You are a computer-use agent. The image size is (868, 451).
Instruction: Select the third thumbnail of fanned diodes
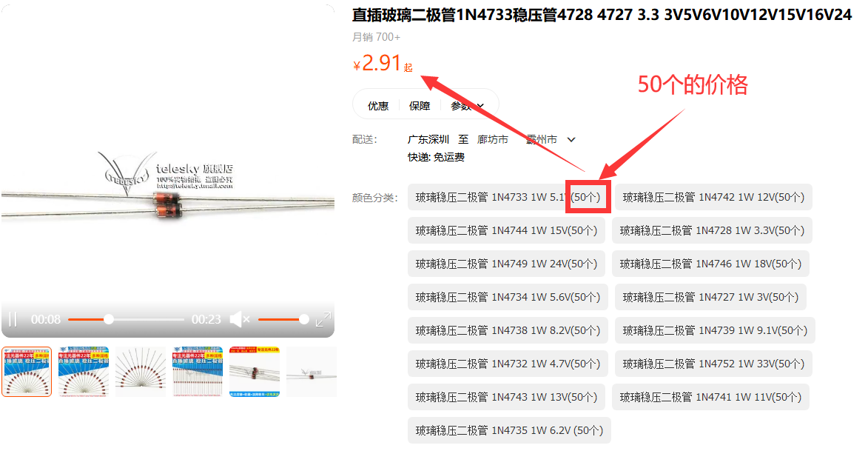coord(141,372)
